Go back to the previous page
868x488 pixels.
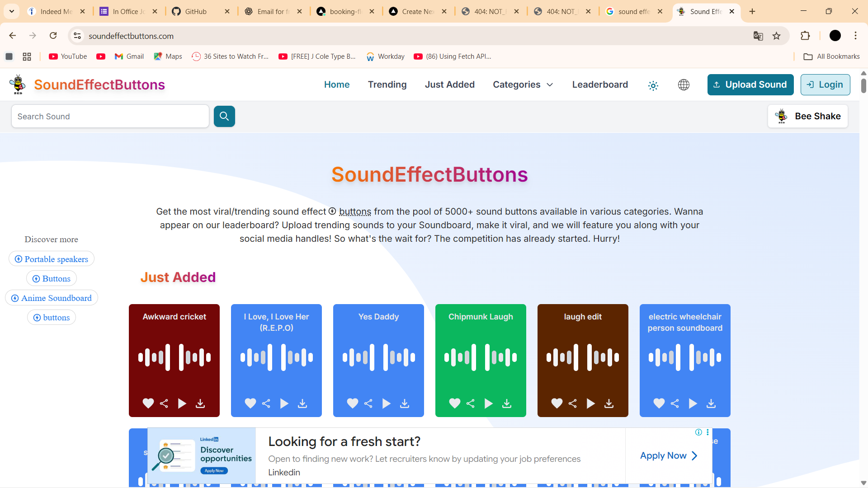coord(13,36)
